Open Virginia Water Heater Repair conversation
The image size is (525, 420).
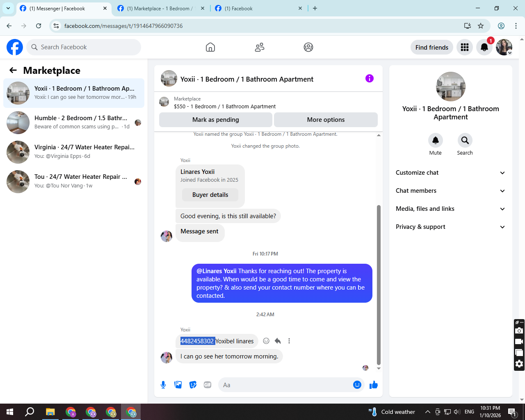(74, 152)
